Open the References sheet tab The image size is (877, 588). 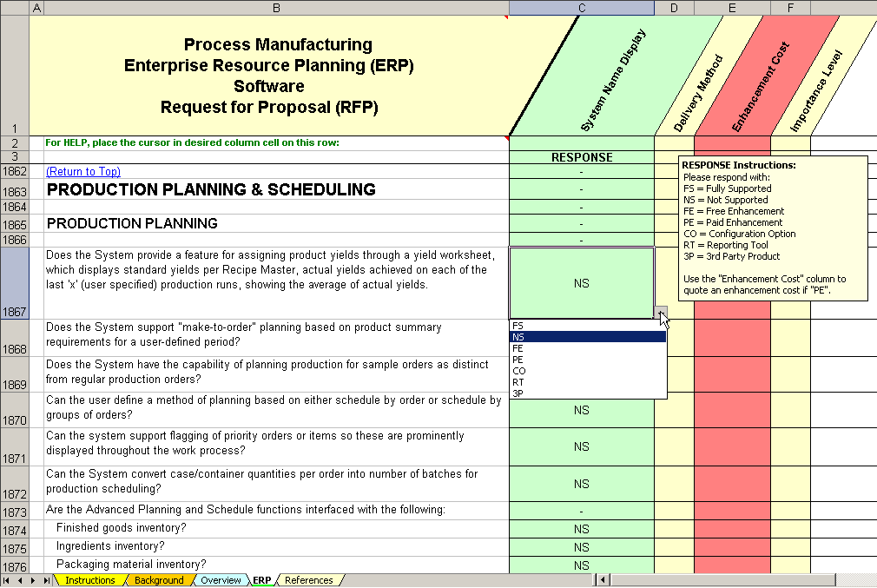[x=309, y=581]
